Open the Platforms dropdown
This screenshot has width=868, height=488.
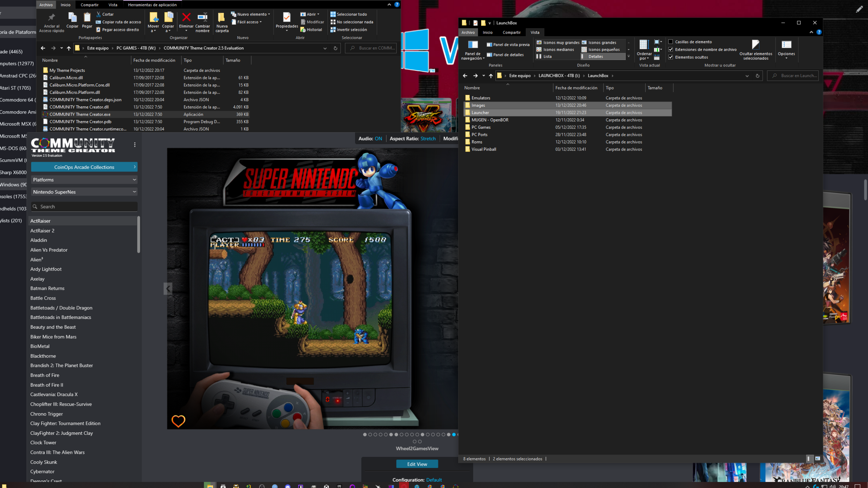(x=84, y=180)
